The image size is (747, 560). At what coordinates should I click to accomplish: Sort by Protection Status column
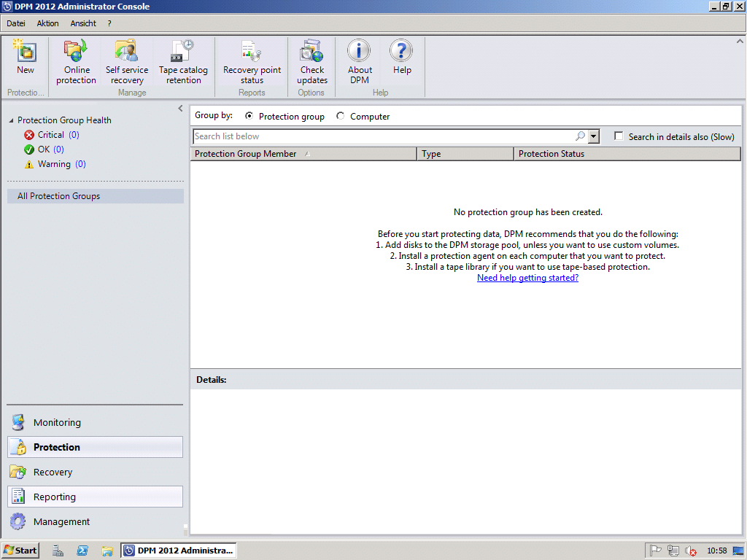[x=627, y=154]
